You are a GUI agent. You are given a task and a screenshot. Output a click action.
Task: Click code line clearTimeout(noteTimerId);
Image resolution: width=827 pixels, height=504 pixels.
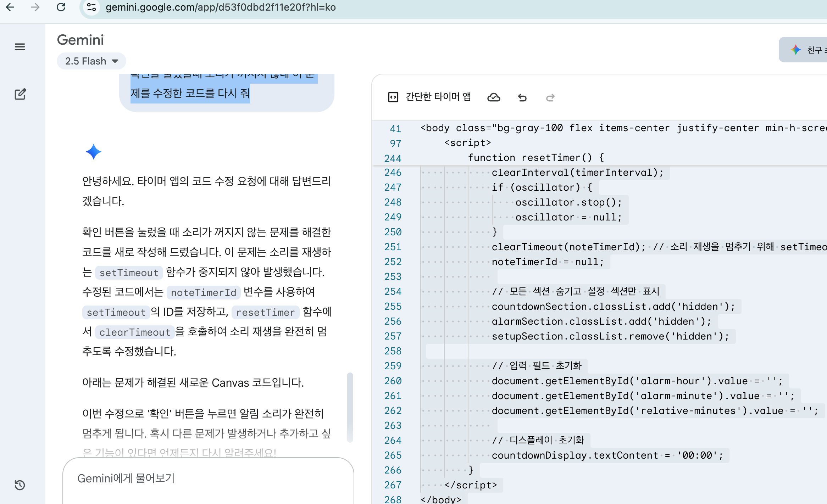click(568, 247)
